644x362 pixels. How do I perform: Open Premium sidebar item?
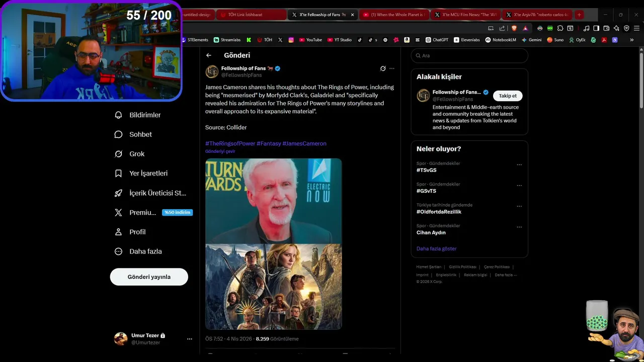point(136,213)
